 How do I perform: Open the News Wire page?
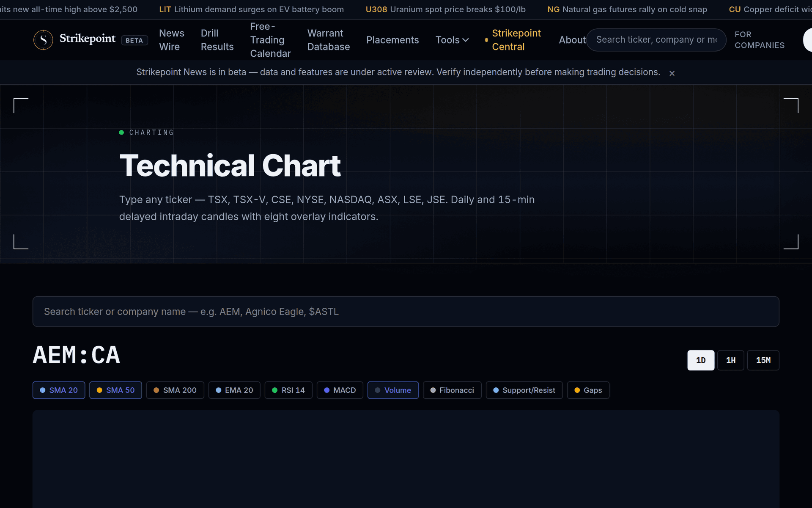(x=172, y=40)
